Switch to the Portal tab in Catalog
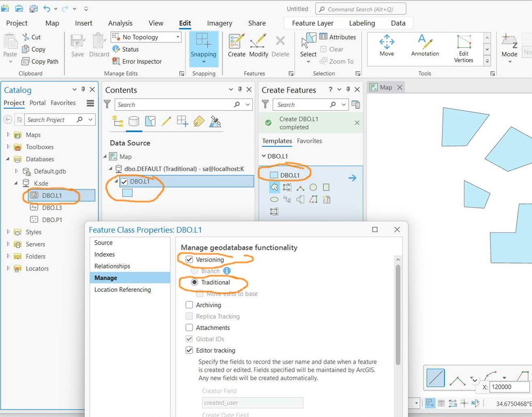532x417 pixels. coord(37,103)
